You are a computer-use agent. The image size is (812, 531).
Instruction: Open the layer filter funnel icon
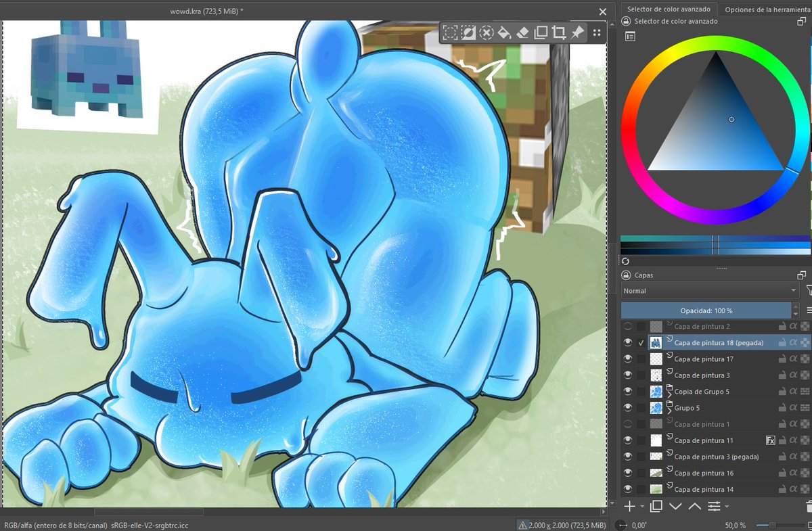(x=809, y=291)
